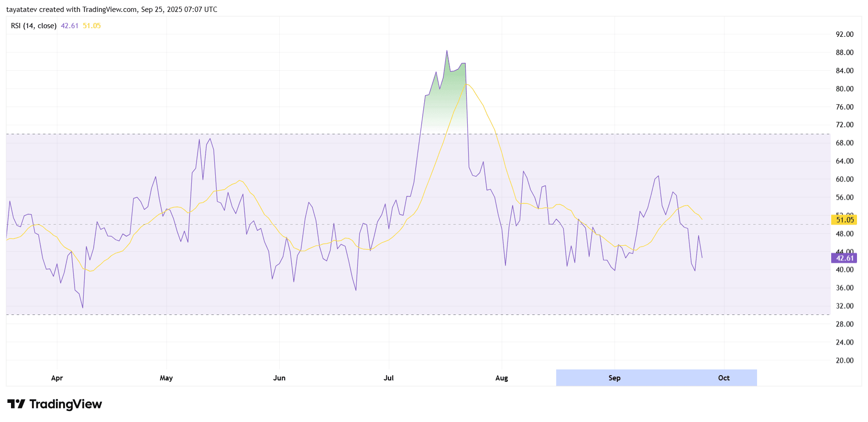Click the yellow 51.05 axis price tag

point(844,220)
